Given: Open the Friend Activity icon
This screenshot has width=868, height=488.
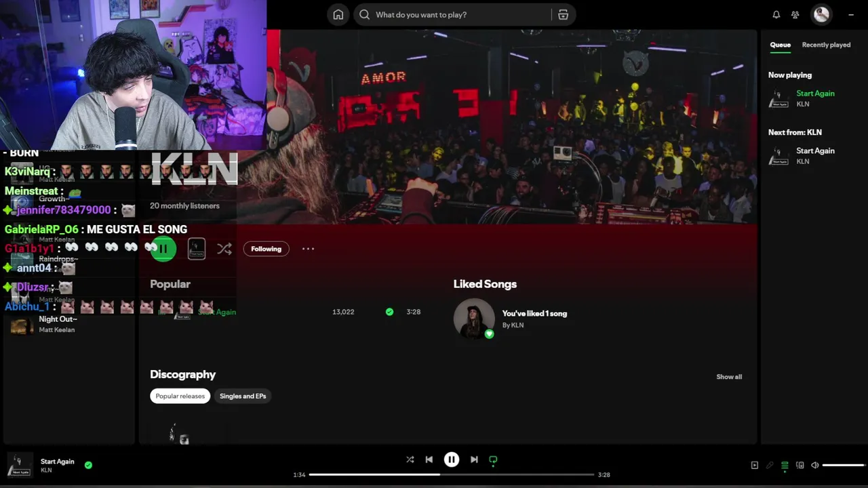Looking at the screenshot, I should [x=795, y=15].
